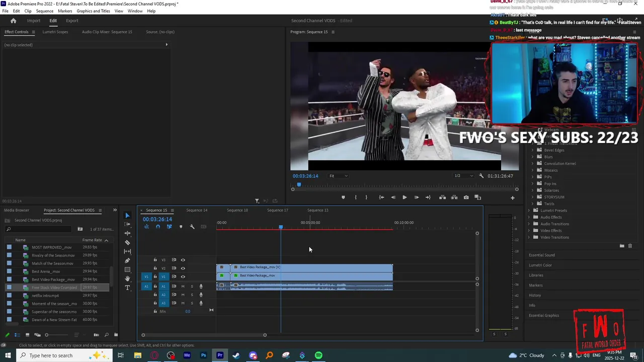
Task: Select the Ripple Edit tool
Action: [x=127, y=233]
